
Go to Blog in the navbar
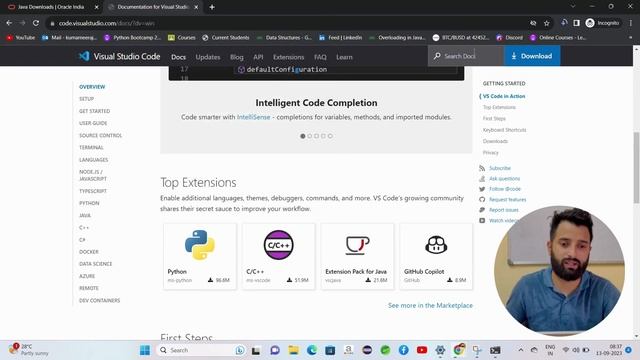[x=237, y=57]
